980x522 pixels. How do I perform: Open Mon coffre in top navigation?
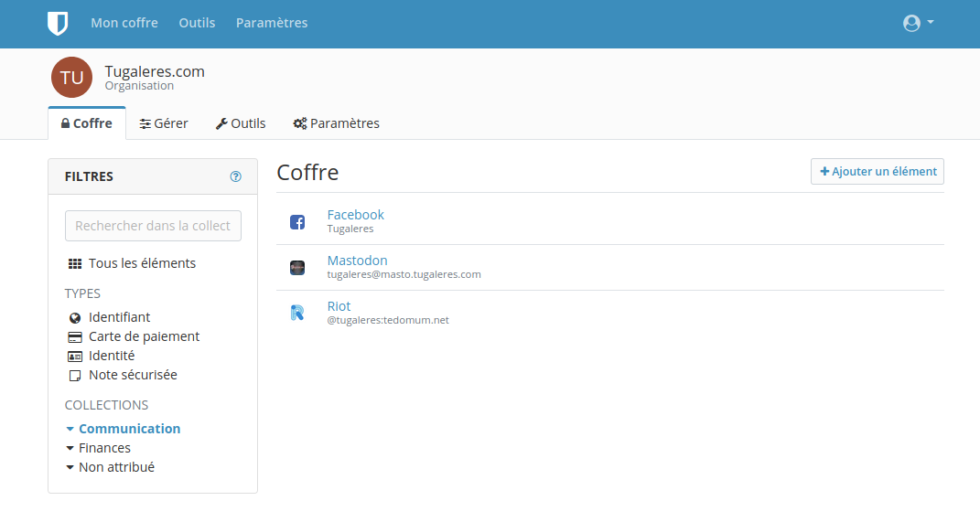124,23
